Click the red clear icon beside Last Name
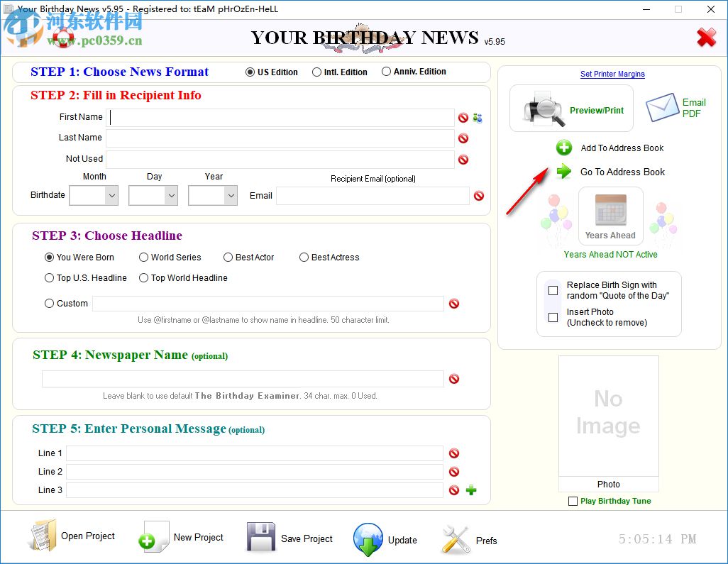The image size is (728, 564). (x=464, y=138)
